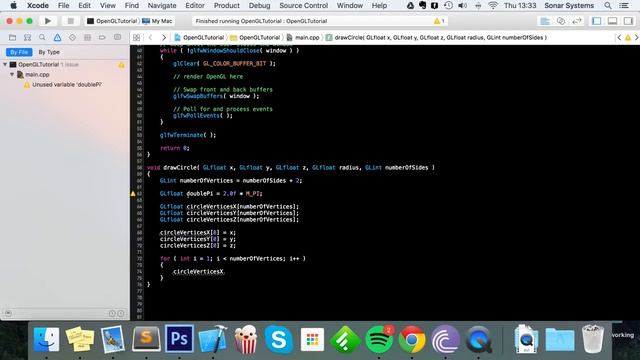Stop the running scheme

point(70,21)
